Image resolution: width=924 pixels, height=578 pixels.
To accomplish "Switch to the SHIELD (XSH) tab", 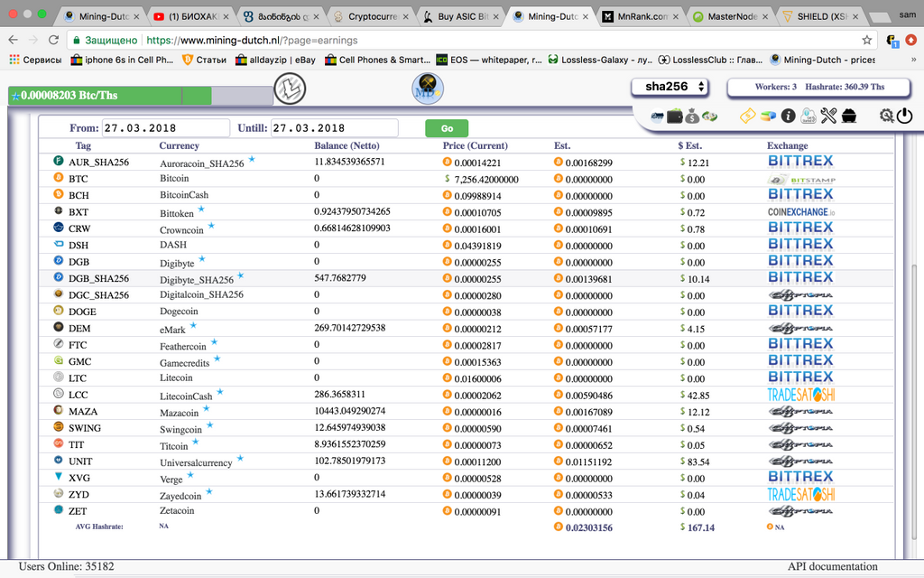I will point(820,16).
